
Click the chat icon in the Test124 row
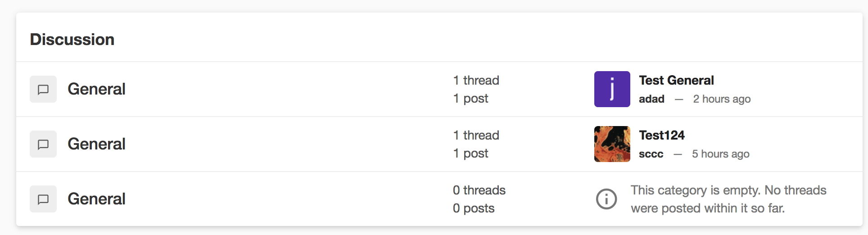coord(43,144)
